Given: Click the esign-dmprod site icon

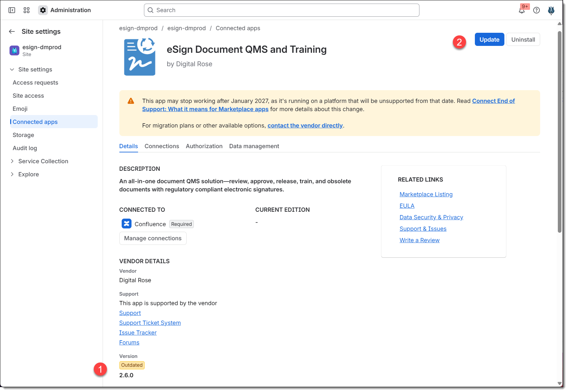Looking at the screenshot, I should click(14, 50).
